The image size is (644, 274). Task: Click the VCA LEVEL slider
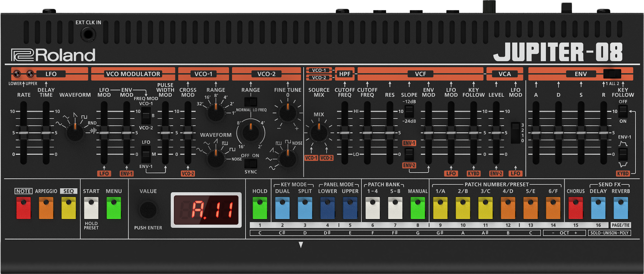[496, 133]
